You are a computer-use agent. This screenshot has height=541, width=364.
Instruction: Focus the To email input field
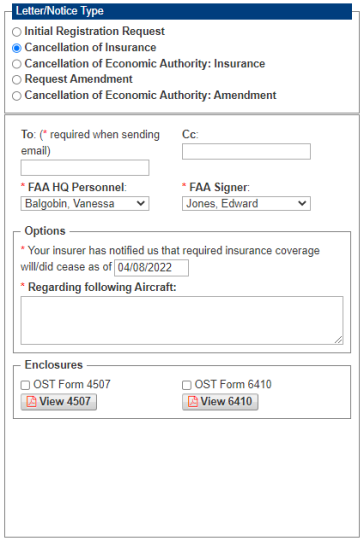pyautogui.click(x=85, y=168)
